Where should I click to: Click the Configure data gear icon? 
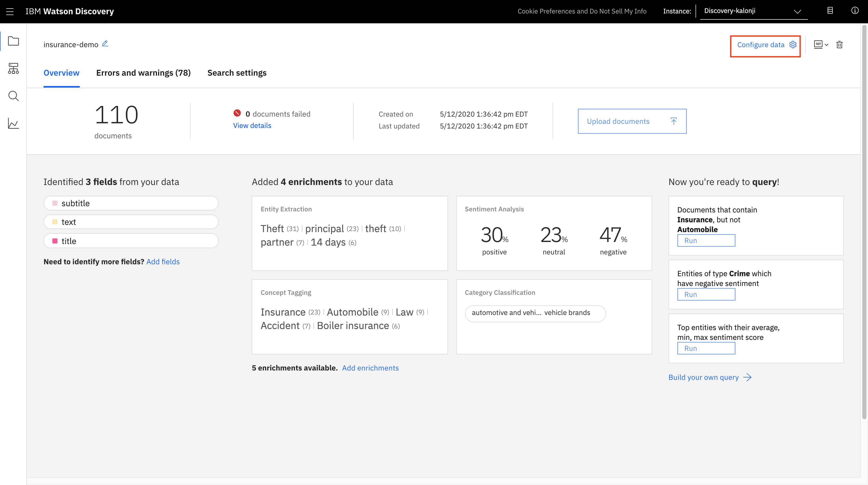pos(793,45)
